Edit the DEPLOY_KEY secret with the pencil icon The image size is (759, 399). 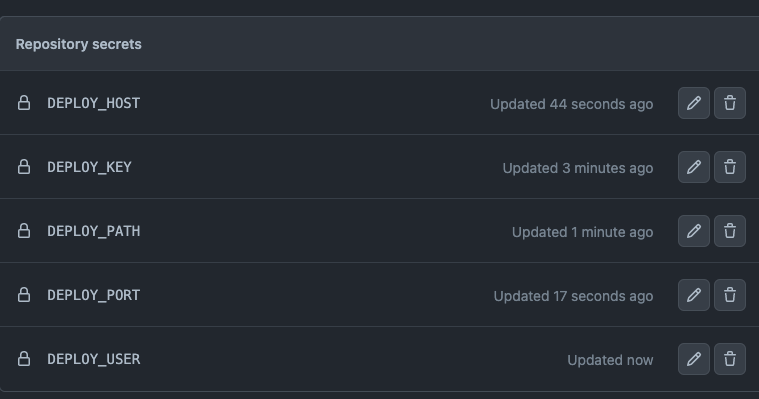(x=694, y=167)
